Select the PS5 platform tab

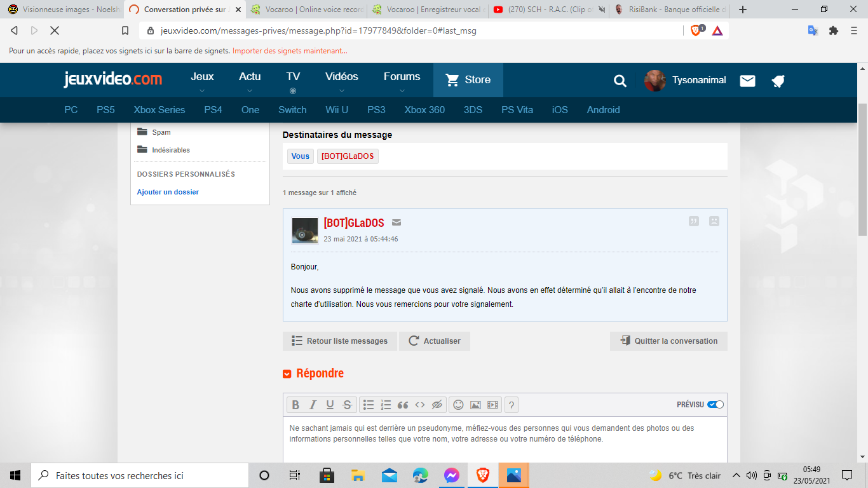pos(105,110)
